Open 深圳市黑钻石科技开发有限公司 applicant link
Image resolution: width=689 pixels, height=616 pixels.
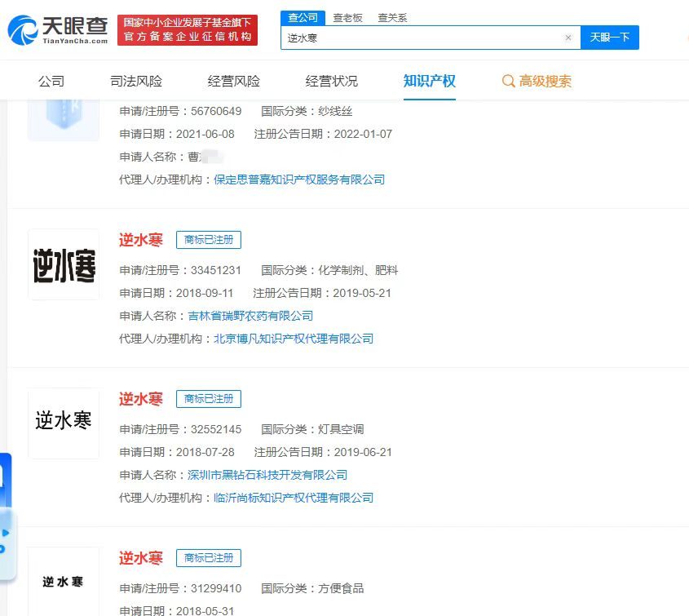coord(269,475)
